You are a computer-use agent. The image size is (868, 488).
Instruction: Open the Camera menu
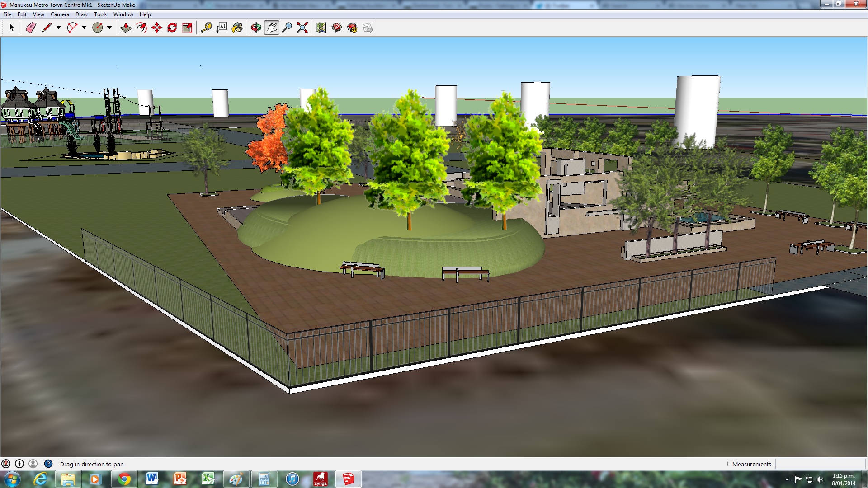click(60, 14)
